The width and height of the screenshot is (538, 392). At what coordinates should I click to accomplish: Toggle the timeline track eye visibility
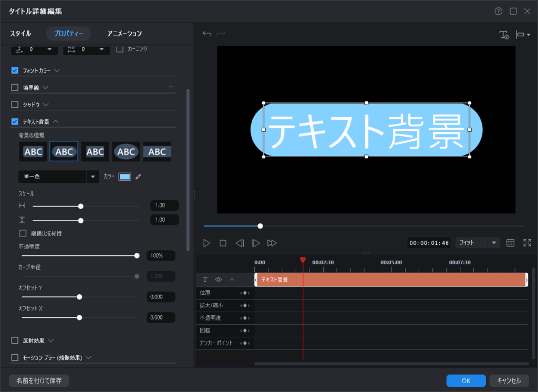[x=219, y=280]
